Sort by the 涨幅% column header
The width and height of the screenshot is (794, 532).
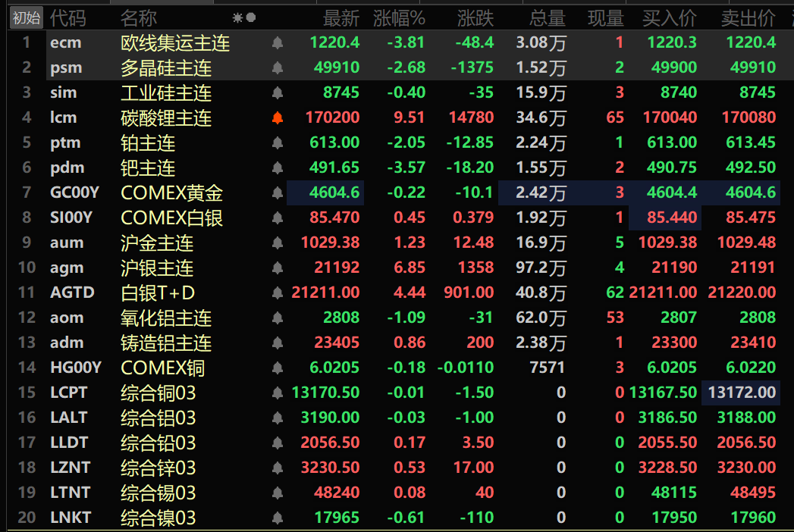tap(399, 17)
